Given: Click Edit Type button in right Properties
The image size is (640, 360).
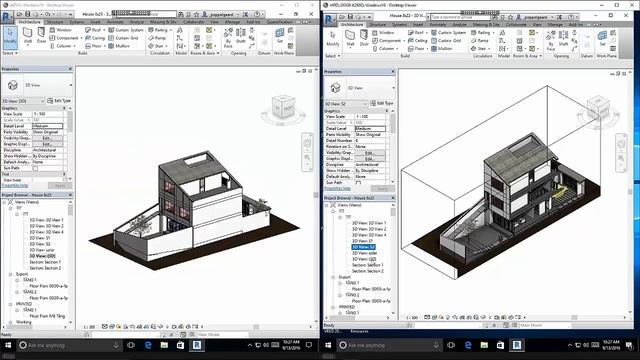Looking at the screenshot, I should 382,104.
